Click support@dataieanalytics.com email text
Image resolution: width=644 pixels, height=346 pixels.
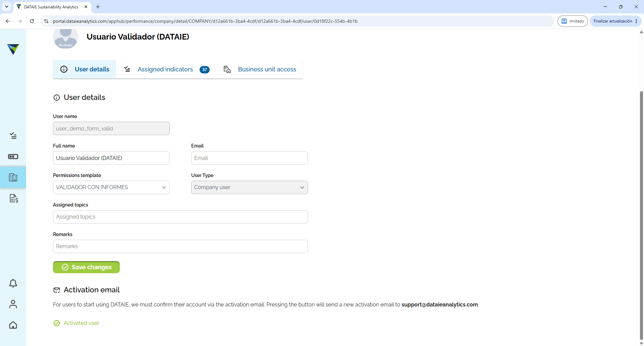[x=440, y=304]
